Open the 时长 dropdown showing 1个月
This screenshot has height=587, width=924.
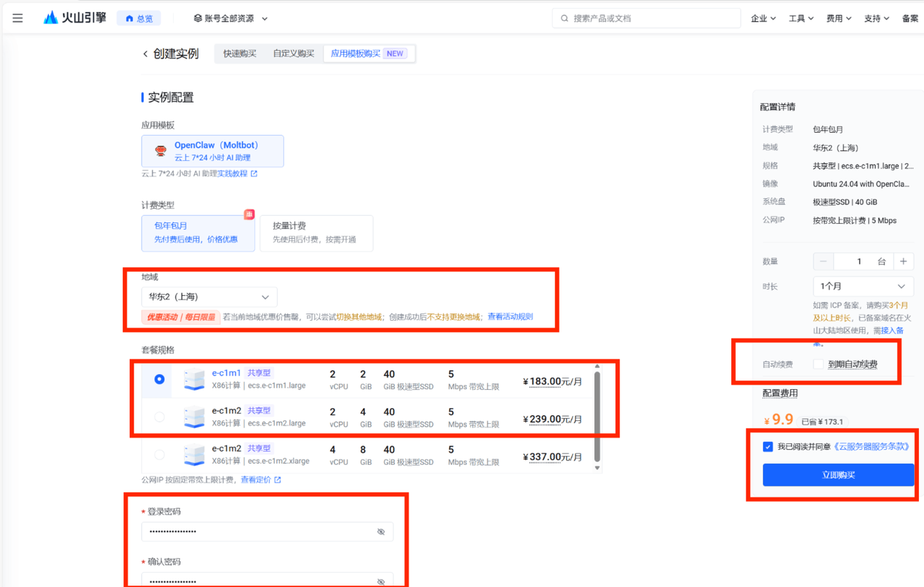pos(863,286)
